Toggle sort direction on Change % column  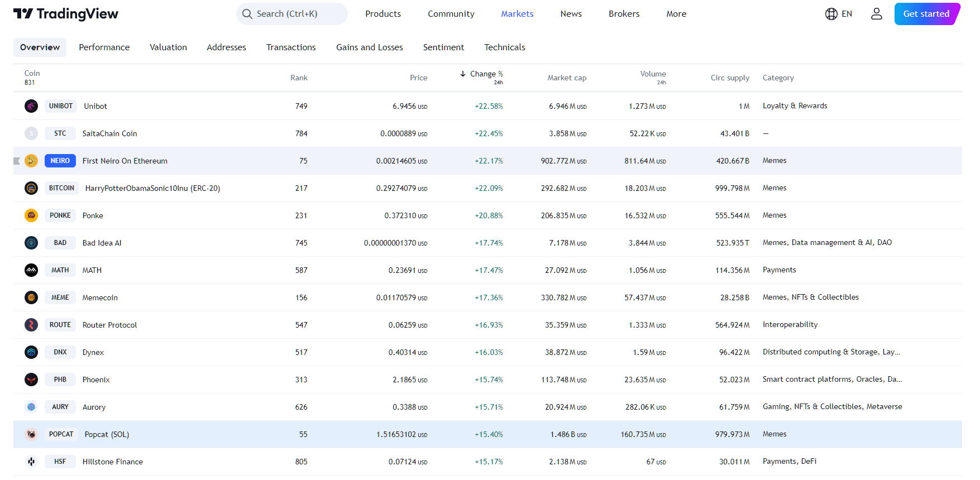point(481,74)
